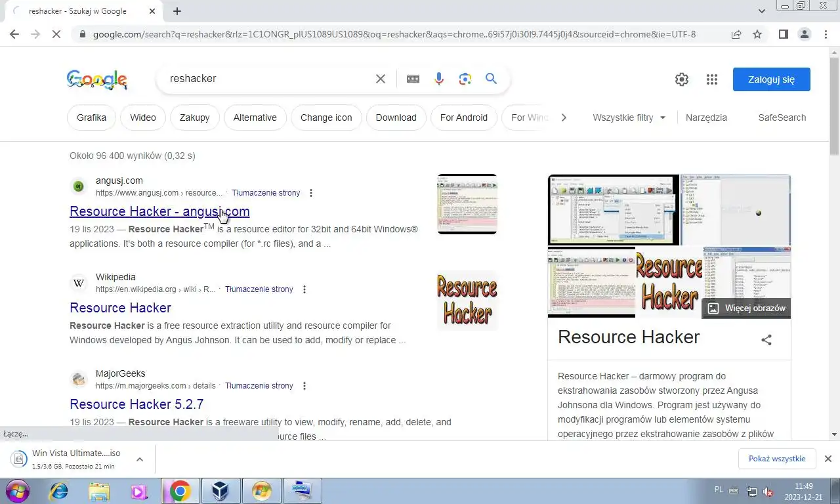Filter results by Wideo
Viewport: 840px width, 504px height.
[143, 117]
